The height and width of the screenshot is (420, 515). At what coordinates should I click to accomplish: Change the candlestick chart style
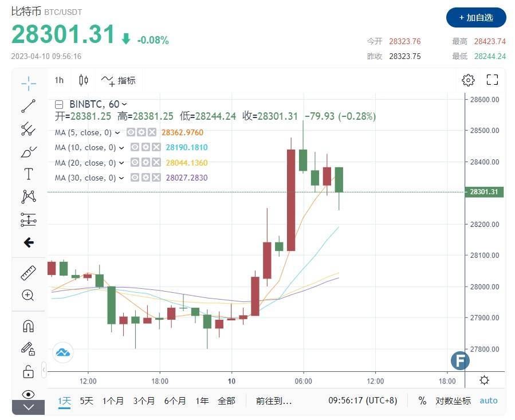[84, 80]
